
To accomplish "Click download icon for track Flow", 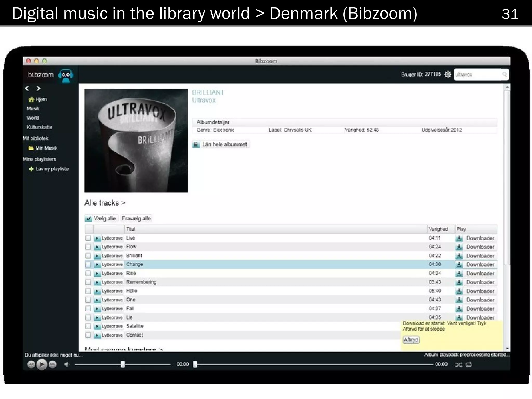I will [x=459, y=247].
